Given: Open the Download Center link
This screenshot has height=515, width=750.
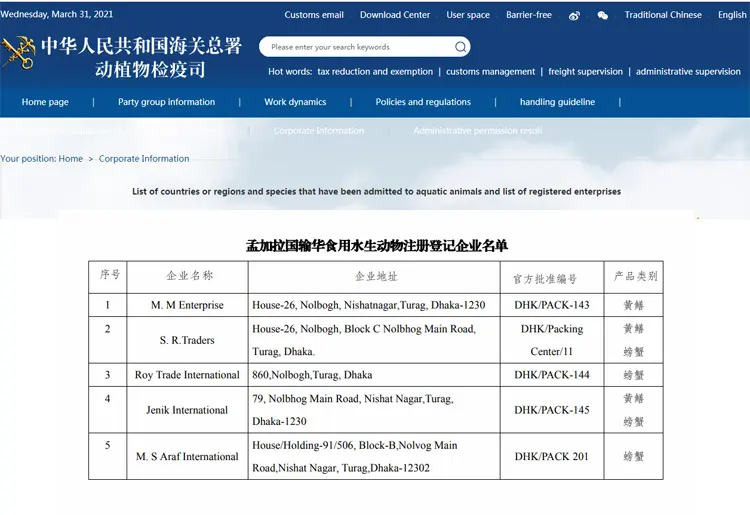Looking at the screenshot, I should [395, 15].
